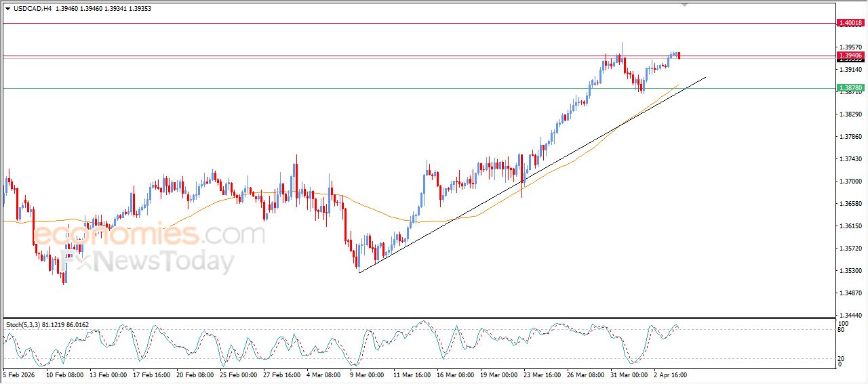868x384 pixels.
Task: Click the latest red candle on chart
Action: (x=679, y=56)
